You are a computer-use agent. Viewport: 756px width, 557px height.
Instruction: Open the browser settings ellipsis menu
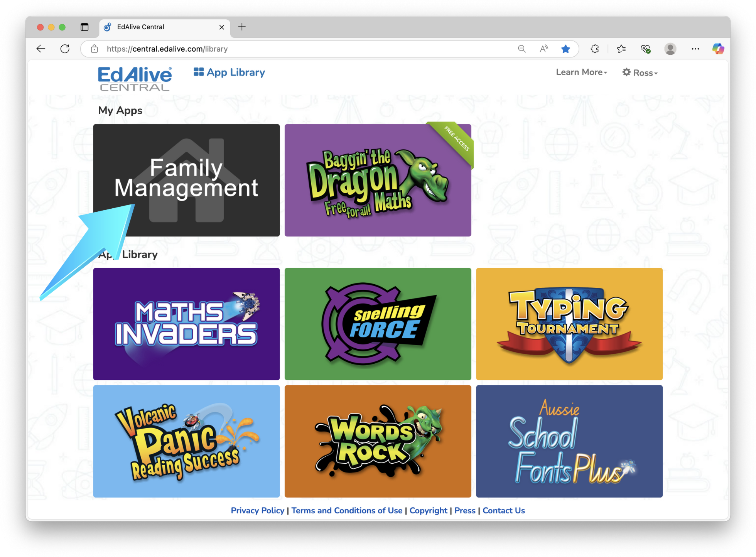[x=695, y=49]
